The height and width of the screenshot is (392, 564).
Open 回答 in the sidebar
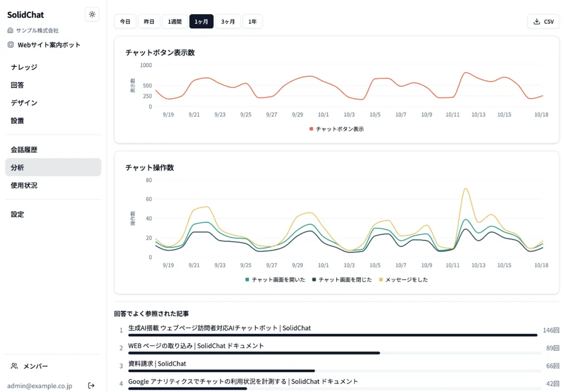pos(53,85)
